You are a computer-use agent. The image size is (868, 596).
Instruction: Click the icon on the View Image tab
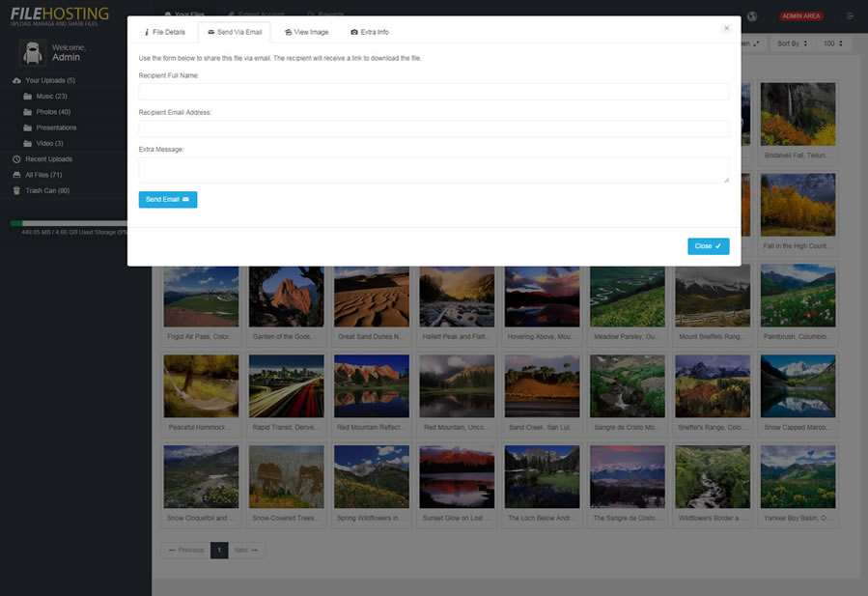click(288, 32)
